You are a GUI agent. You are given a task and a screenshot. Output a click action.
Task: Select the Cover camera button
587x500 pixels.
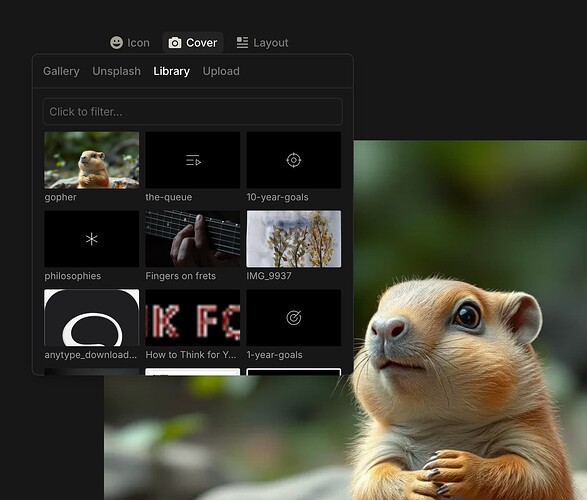tap(193, 43)
